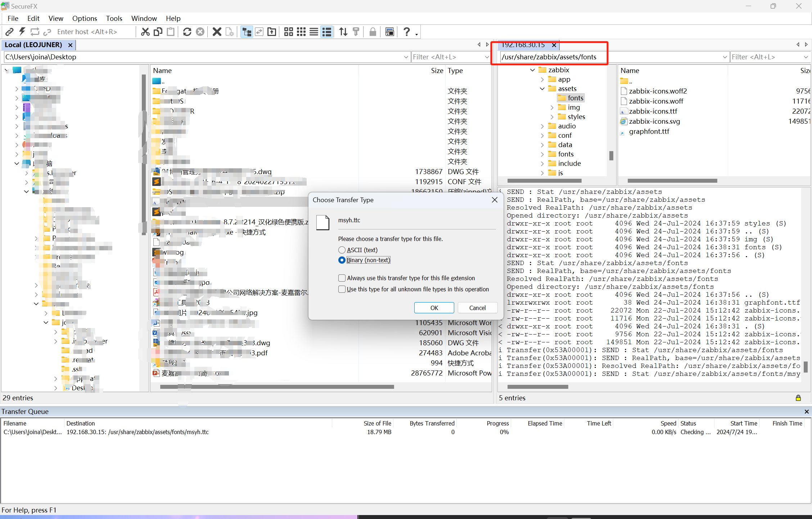This screenshot has width=812, height=519.
Task: Open file Properties toolbar icon
Action: click(229, 32)
